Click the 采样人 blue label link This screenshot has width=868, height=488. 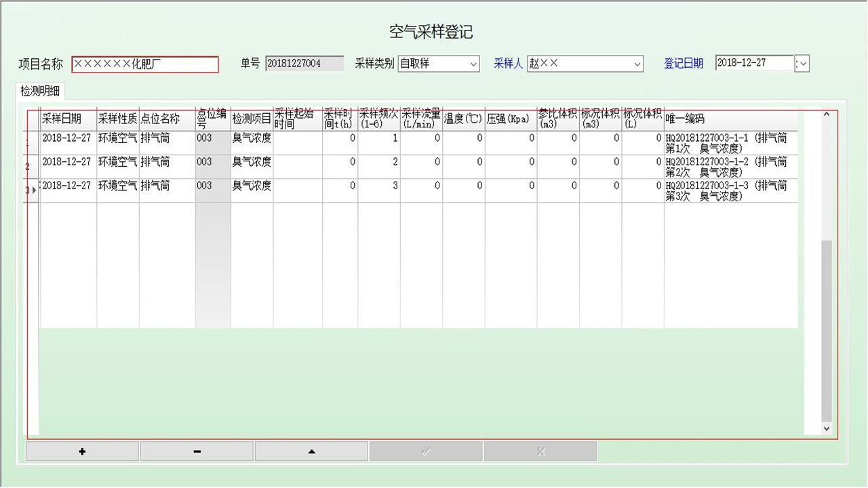click(508, 64)
